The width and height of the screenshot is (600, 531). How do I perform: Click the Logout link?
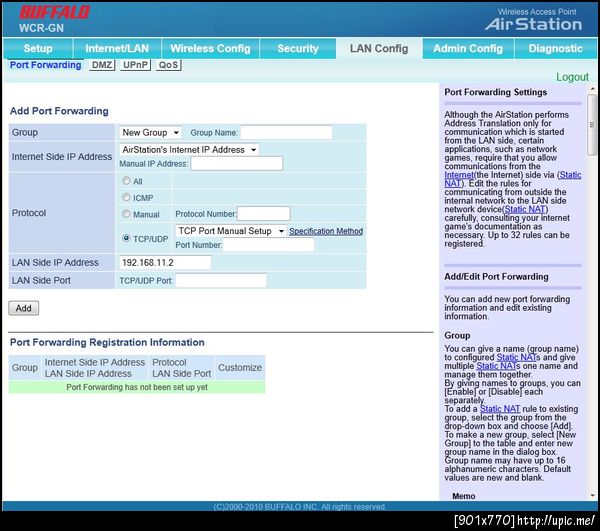(x=572, y=77)
